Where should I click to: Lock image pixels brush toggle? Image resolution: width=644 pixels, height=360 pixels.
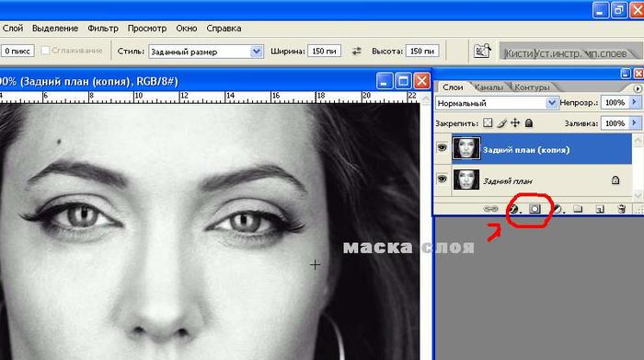(x=501, y=122)
